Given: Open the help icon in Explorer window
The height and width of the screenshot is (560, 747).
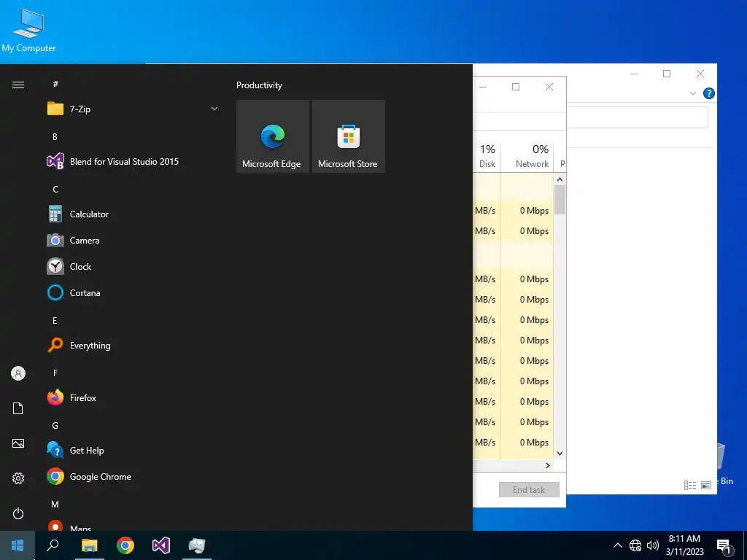Looking at the screenshot, I should tap(708, 93).
